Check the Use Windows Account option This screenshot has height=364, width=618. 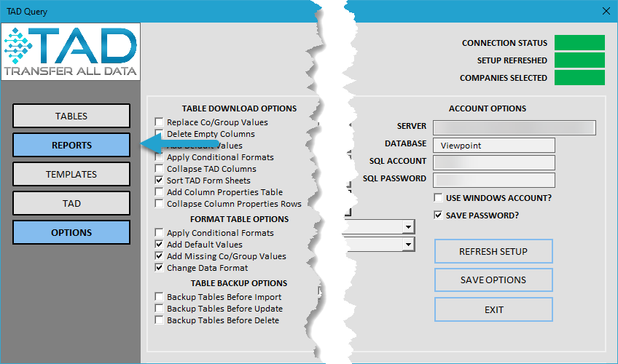click(438, 197)
